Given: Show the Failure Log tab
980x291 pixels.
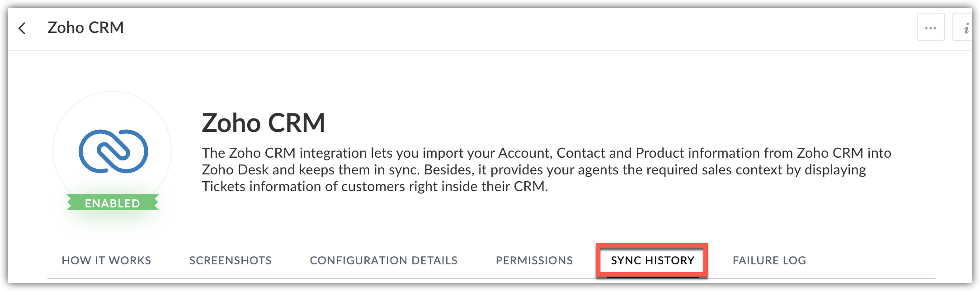Looking at the screenshot, I should click(769, 261).
